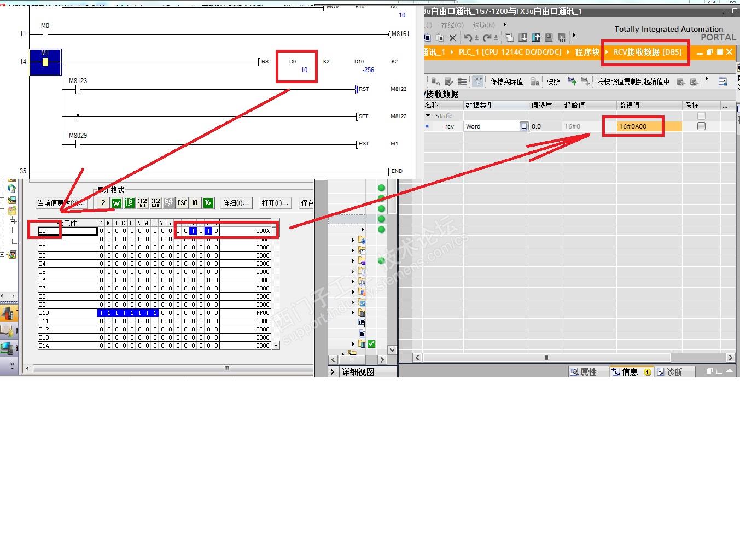Open the 选项(N) menu
The image size is (740, 560).
point(483,25)
